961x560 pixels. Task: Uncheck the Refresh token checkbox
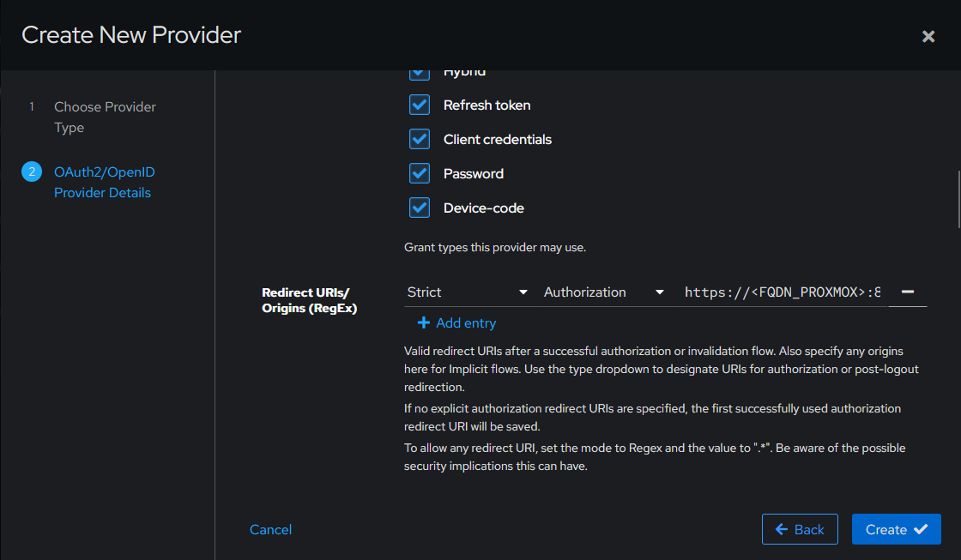pos(420,105)
